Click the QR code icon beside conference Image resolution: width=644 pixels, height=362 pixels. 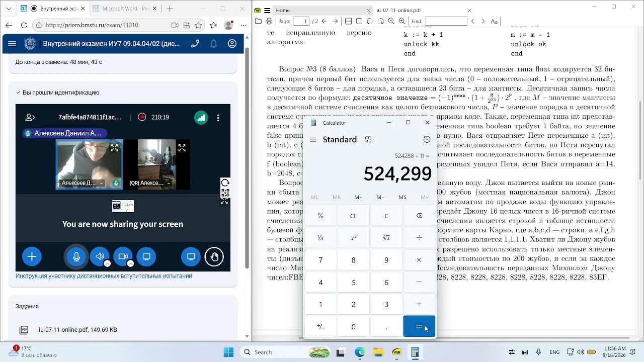225,193
